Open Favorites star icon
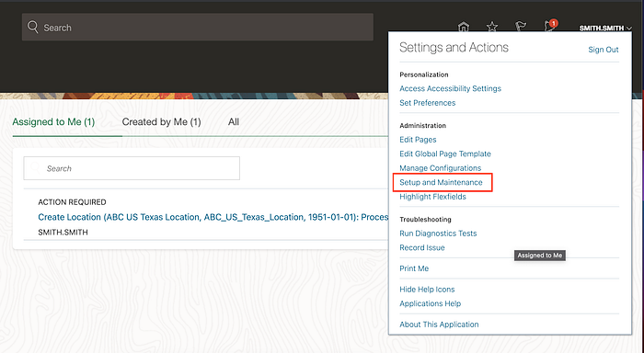Image resolution: width=644 pixels, height=353 pixels. [492, 27]
